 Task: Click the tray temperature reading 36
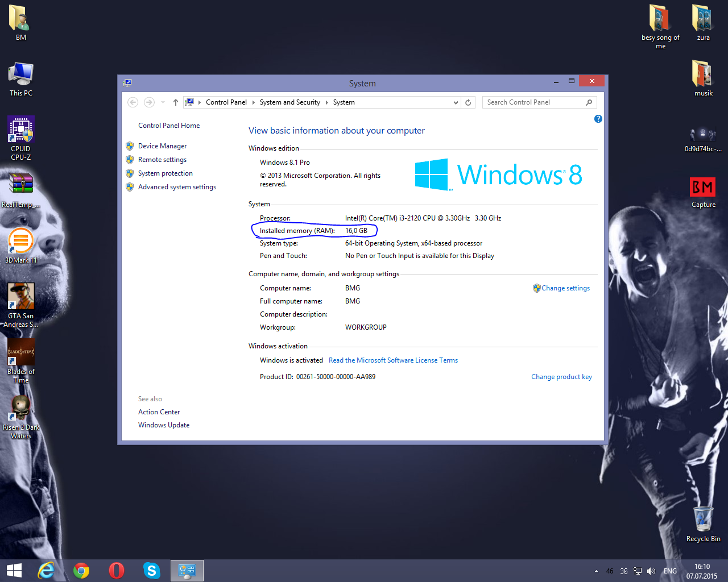624,571
